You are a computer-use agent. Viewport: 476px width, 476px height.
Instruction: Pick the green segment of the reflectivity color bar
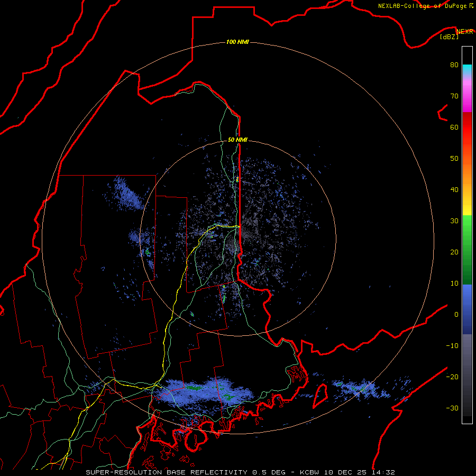coord(467,250)
